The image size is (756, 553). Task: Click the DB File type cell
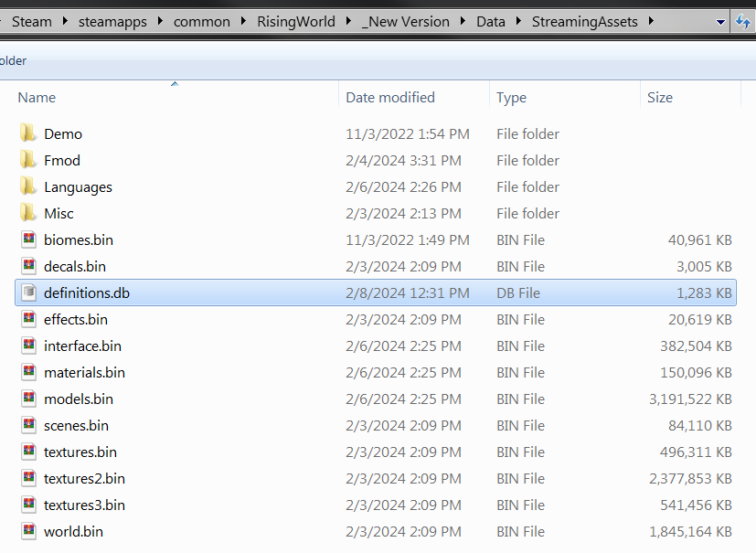click(x=518, y=292)
